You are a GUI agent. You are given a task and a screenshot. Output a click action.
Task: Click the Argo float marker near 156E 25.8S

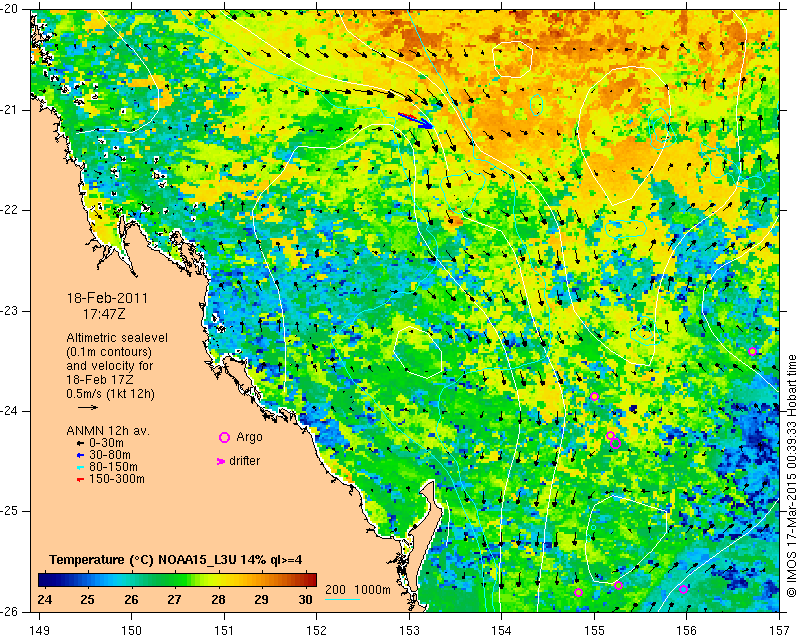click(x=684, y=589)
